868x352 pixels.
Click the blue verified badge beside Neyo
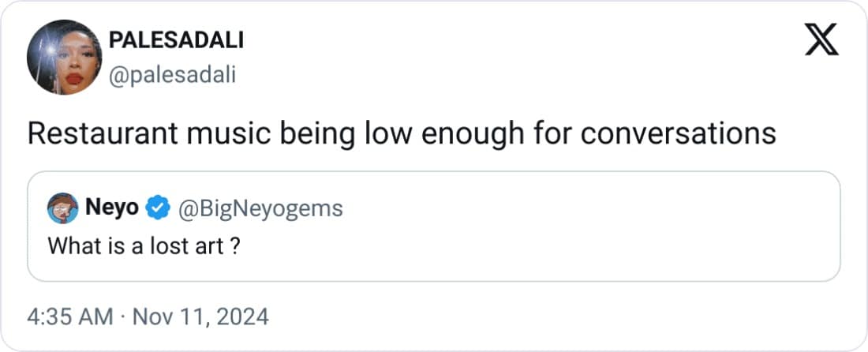[158, 208]
